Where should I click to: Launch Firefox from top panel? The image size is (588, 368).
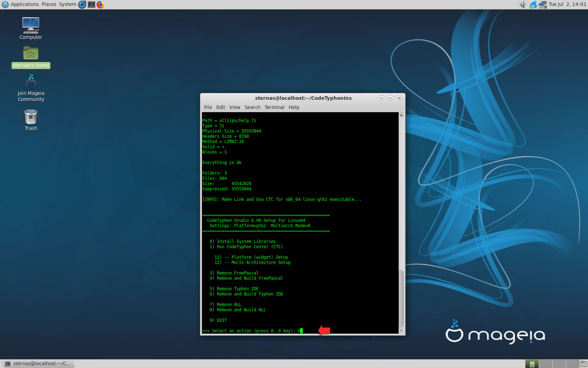tap(100, 5)
